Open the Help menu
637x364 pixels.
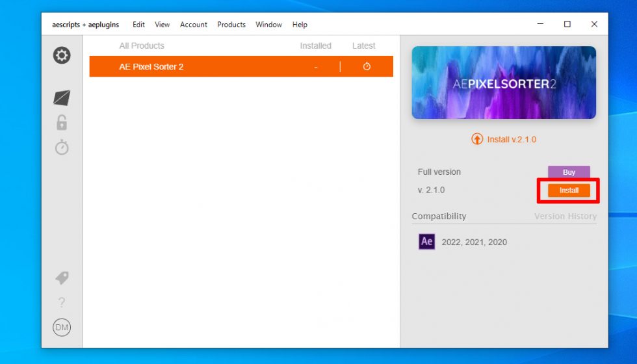coord(300,25)
